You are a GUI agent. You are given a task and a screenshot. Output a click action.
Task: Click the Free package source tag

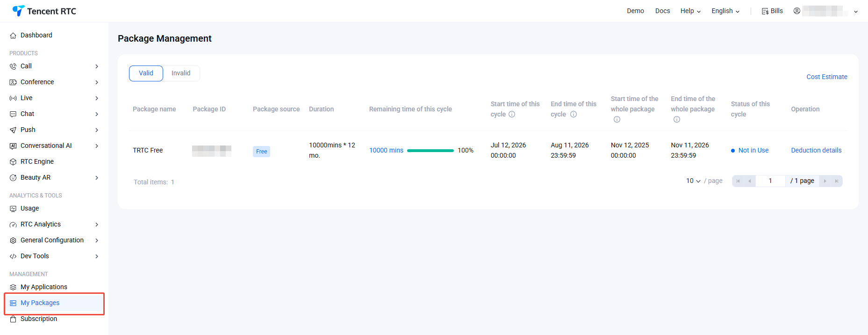point(261,151)
